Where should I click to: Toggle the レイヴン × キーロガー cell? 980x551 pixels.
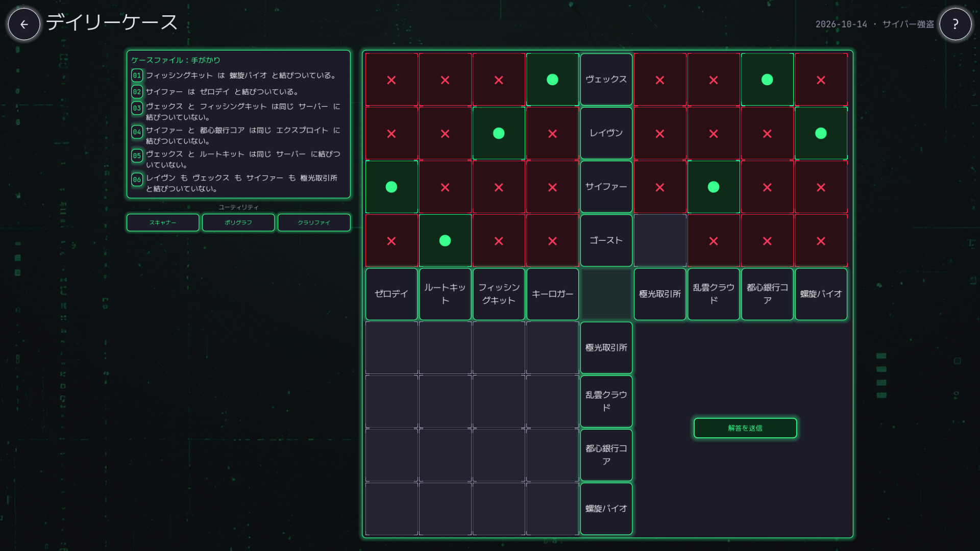click(x=552, y=133)
